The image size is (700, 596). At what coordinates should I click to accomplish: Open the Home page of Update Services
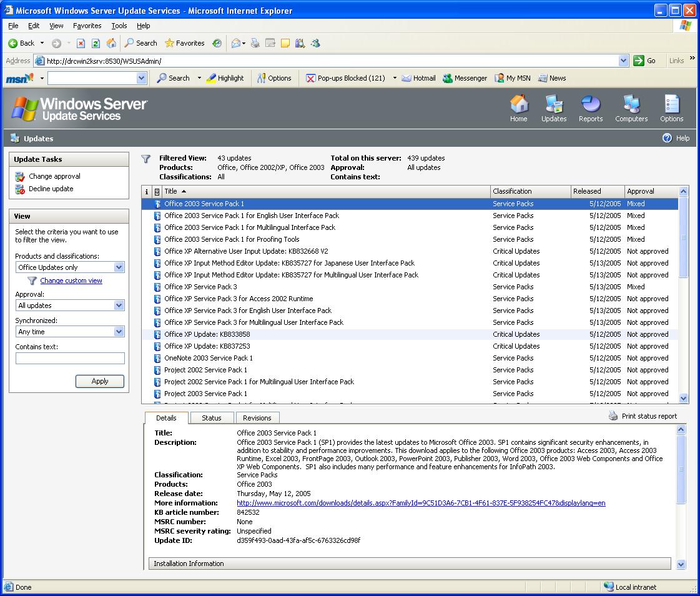[x=519, y=107]
